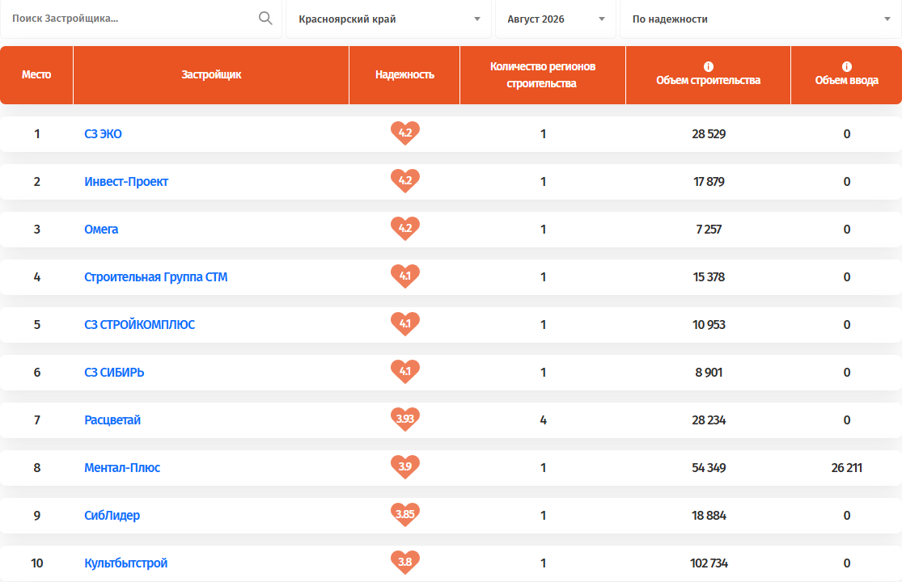The width and height of the screenshot is (902, 582).
Task: Click the Объем строительства header label
Action: click(708, 81)
